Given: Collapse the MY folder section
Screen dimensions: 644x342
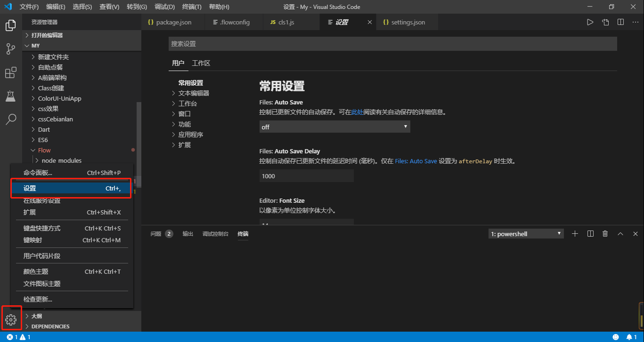Looking at the screenshot, I should click(x=82, y=46).
